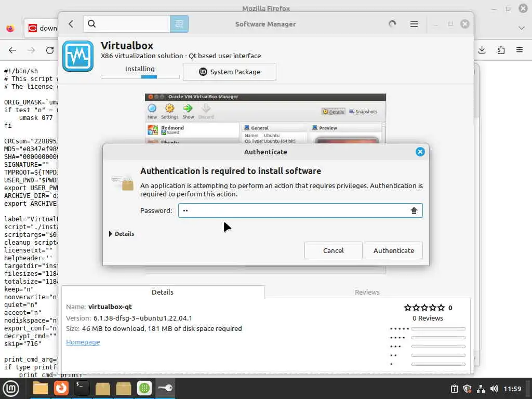Click the Firefox forward arrow
Viewport: 532px width, 399px height.
point(31,50)
